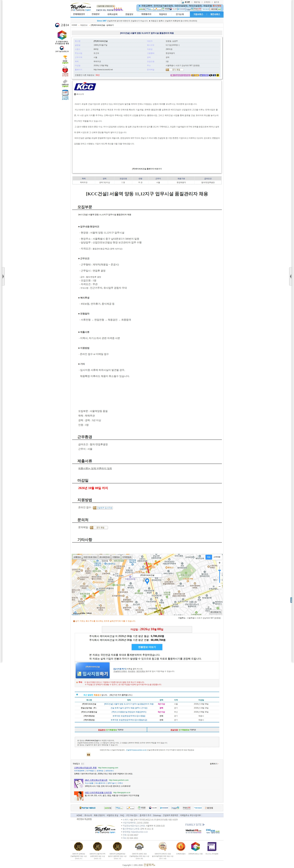The height and width of the screenshot is (868, 294).
Task: Open the Sitemap footer link
Action: (157, 815)
